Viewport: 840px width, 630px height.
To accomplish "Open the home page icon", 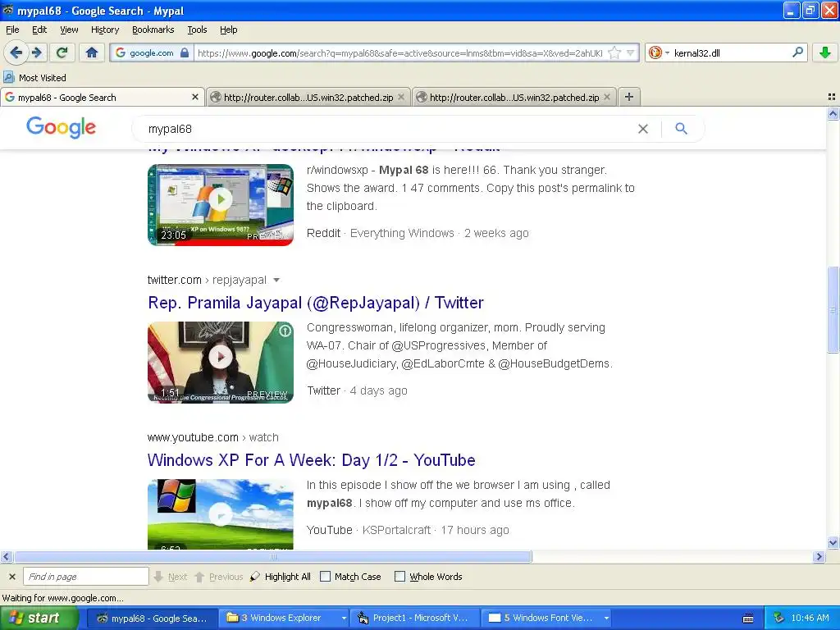I will (92, 52).
